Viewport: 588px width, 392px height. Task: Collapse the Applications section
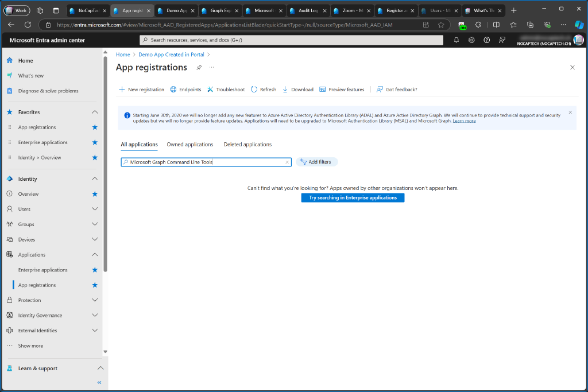(x=95, y=254)
